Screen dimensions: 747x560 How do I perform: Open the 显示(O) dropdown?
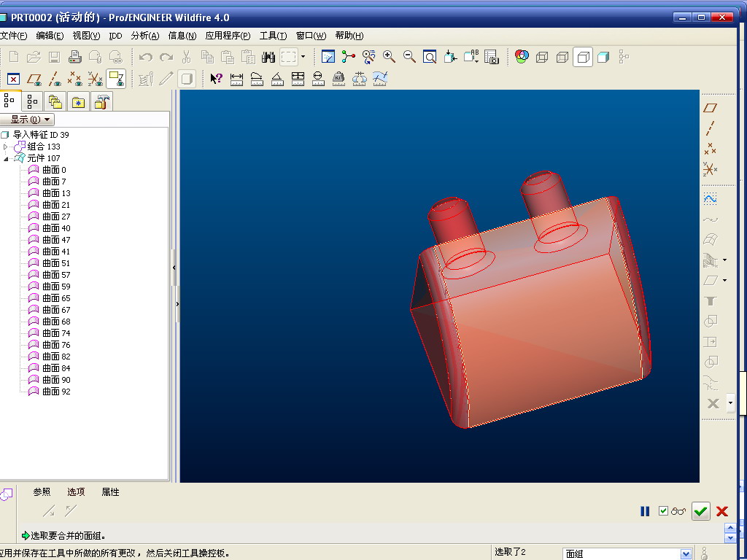27,120
